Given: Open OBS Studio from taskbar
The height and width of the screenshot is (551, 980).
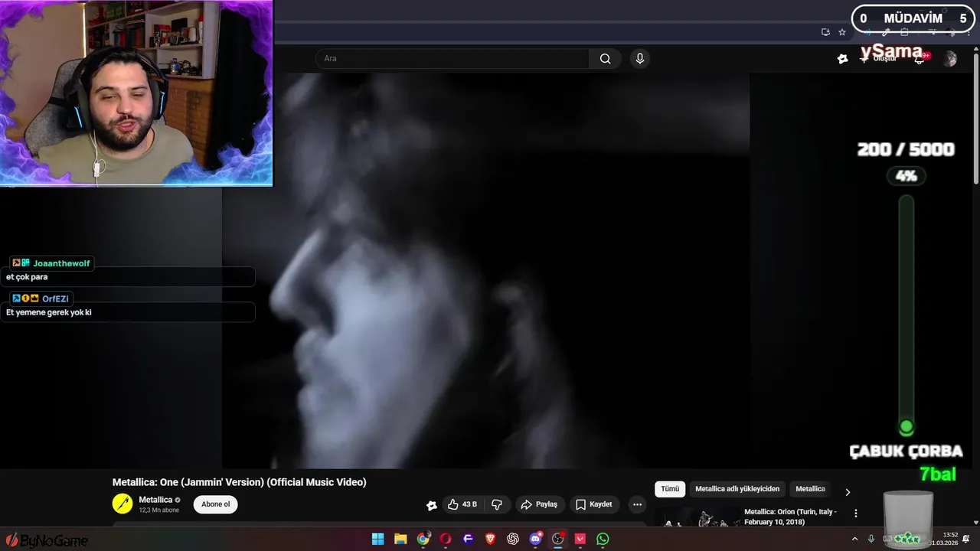Looking at the screenshot, I should (x=558, y=539).
